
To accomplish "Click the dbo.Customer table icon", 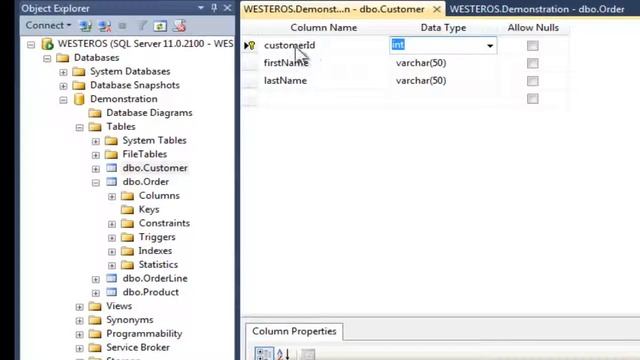I will click(x=111, y=168).
